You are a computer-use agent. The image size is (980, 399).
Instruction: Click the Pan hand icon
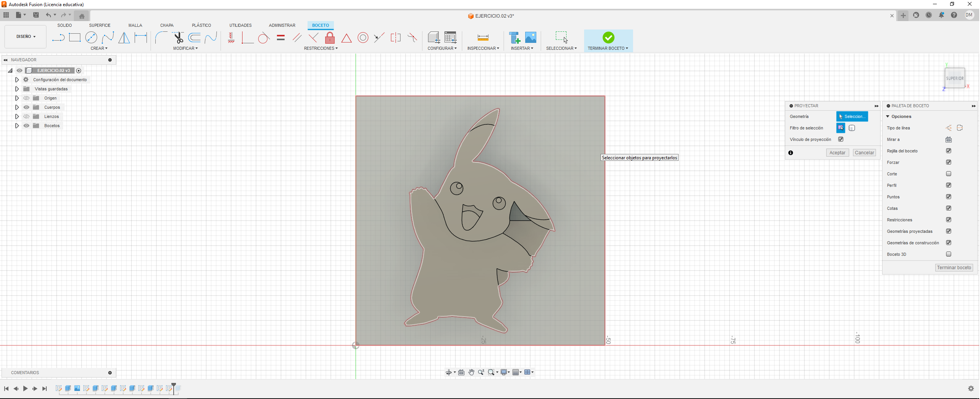pos(471,372)
